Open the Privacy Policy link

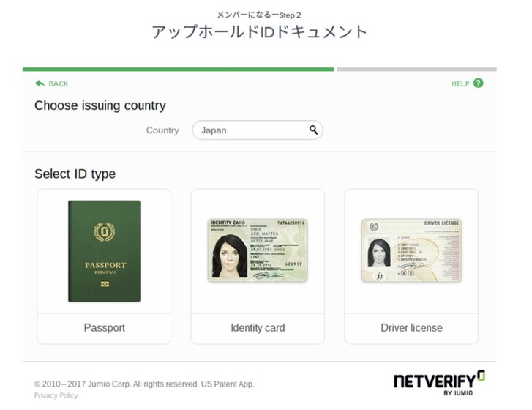(x=56, y=395)
